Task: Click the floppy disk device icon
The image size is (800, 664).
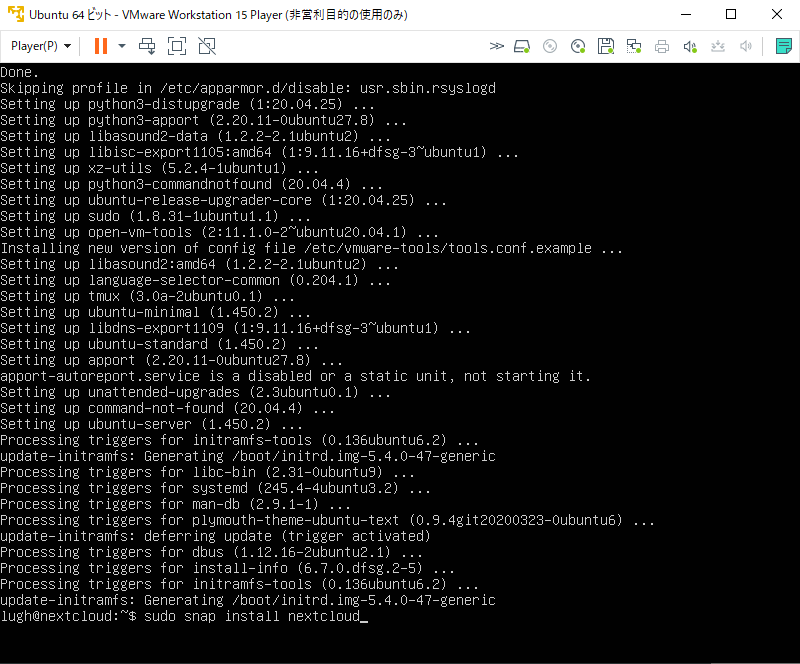Action: point(606,46)
